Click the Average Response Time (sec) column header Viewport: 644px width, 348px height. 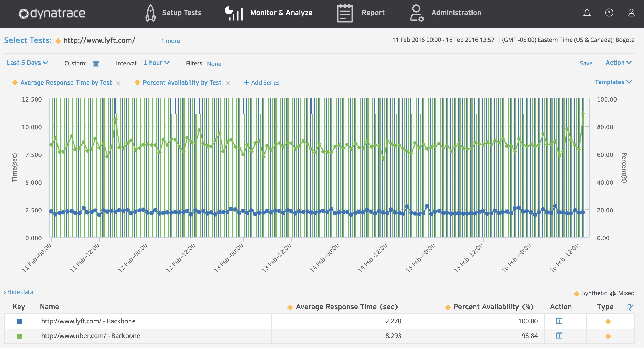(347, 307)
